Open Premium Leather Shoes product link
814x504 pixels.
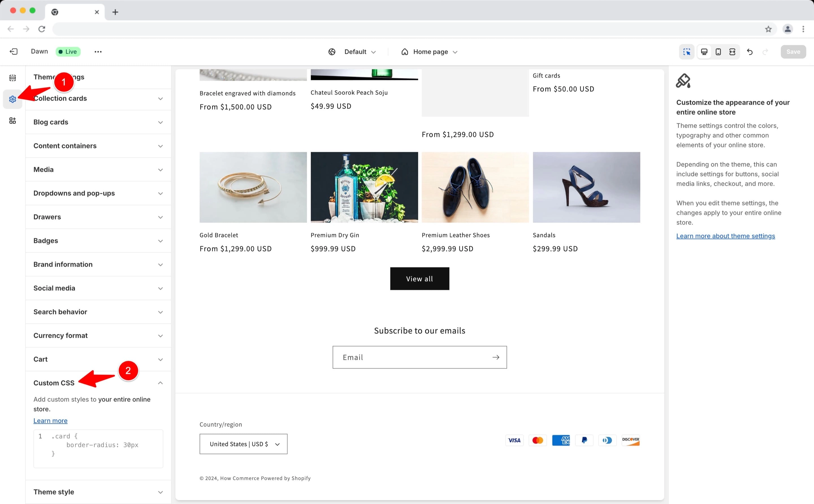pyautogui.click(x=456, y=235)
